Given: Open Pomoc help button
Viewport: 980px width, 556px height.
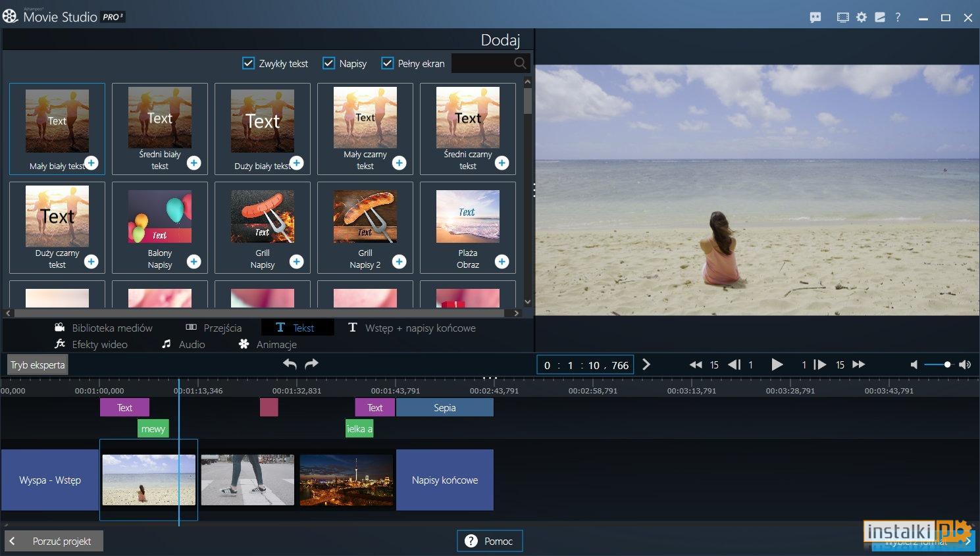Looking at the screenshot, I should [x=490, y=541].
